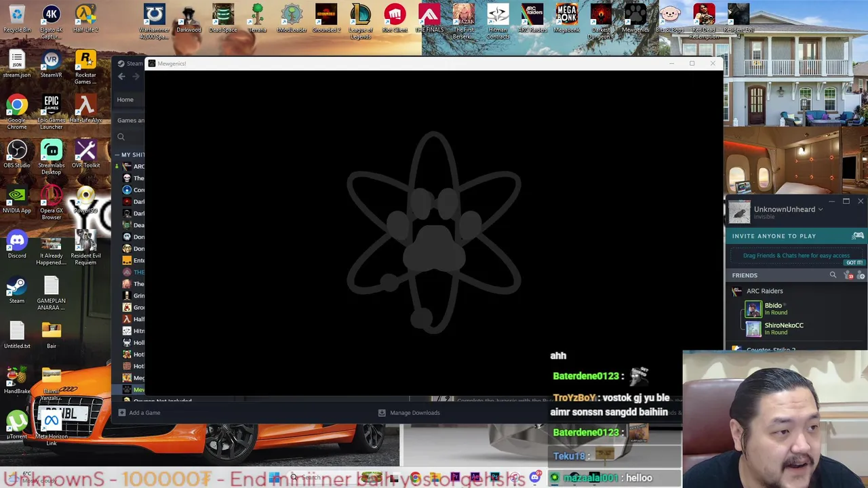The height and width of the screenshot is (488, 868).
Task: Select the GAMEPLAN text file icon
Action: 51,293
